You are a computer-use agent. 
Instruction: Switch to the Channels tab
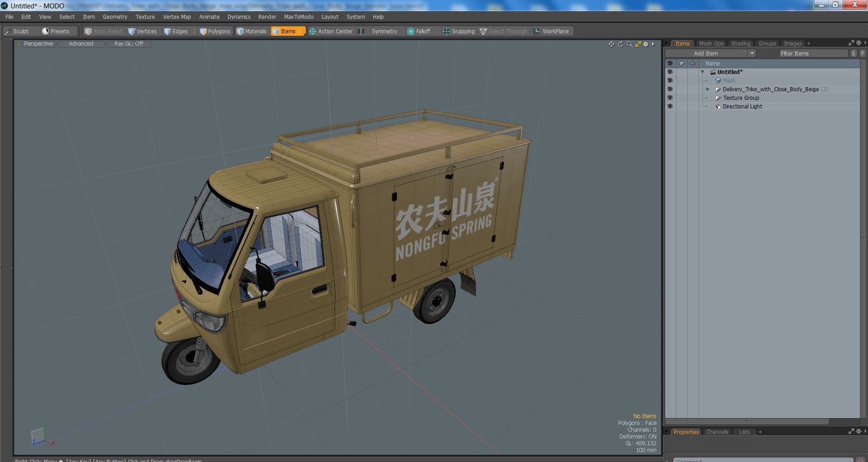pyautogui.click(x=717, y=432)
